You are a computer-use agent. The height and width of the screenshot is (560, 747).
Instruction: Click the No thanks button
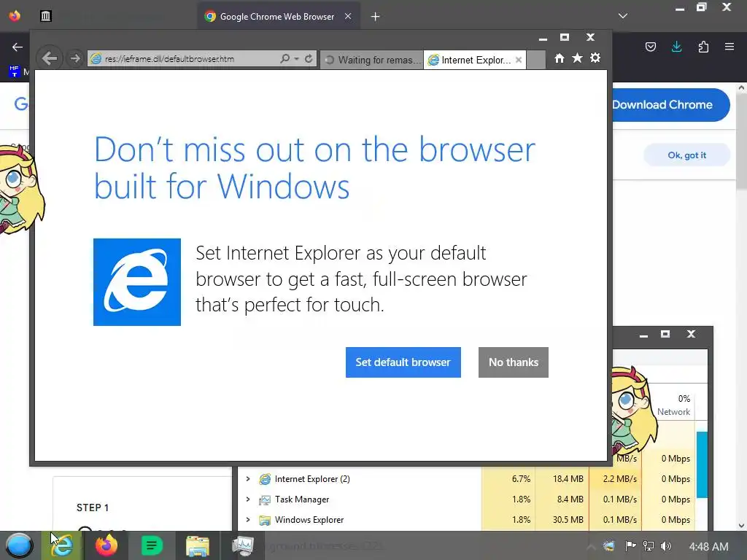[x=514, y=362]
